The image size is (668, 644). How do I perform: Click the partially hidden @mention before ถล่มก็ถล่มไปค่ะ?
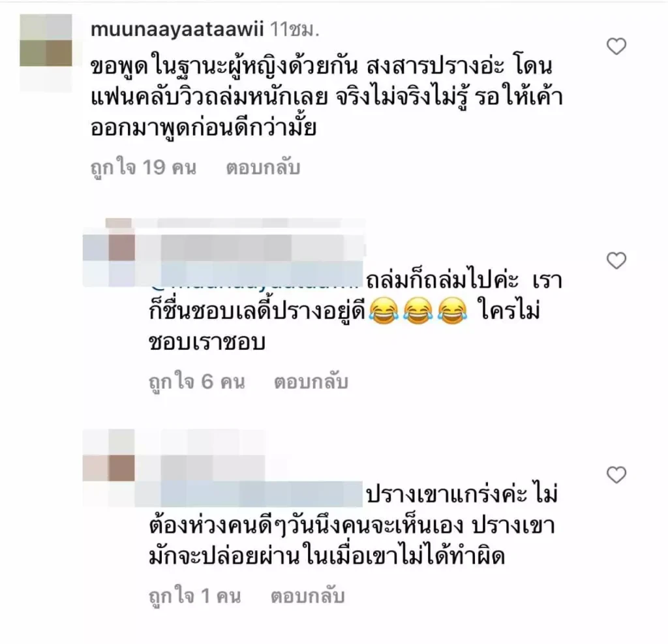[x=256, y=281]
